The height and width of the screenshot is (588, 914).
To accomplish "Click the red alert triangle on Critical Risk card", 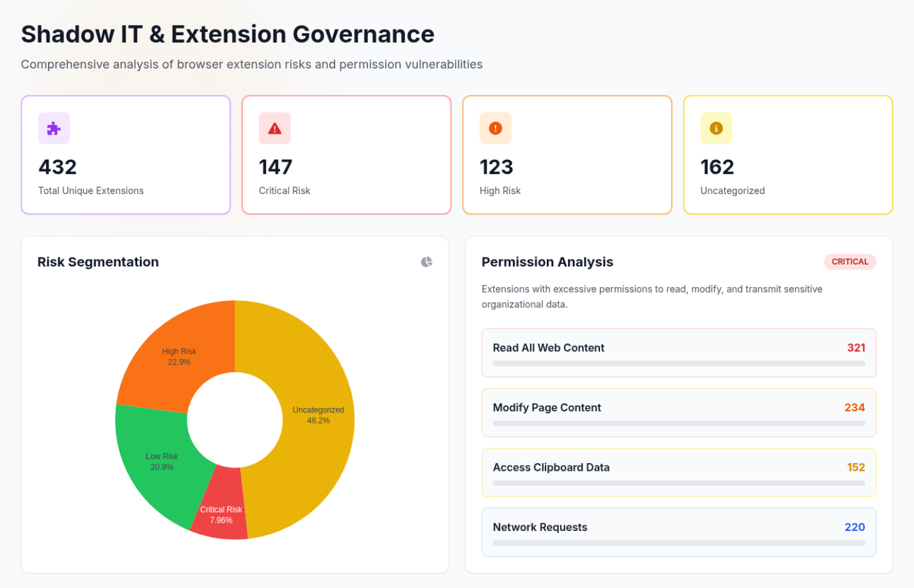I will pos(274,128).
